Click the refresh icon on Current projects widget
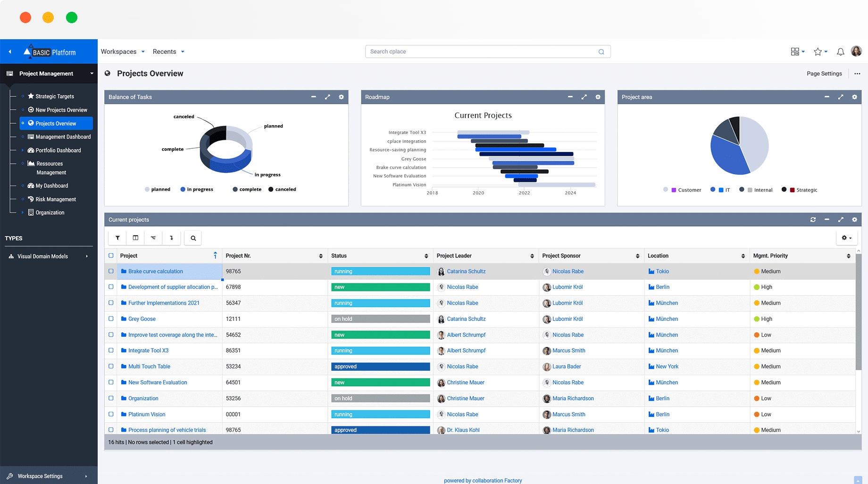Screen dimensions: 868x484 [x=813, y=219]
